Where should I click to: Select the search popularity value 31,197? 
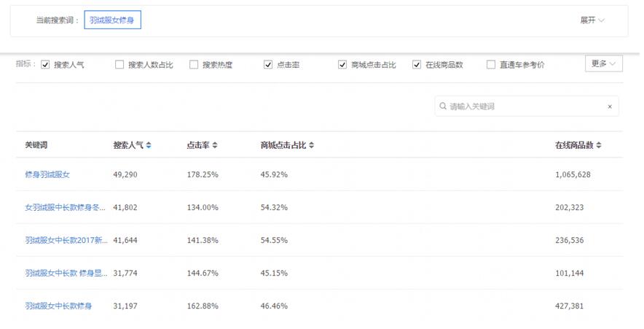pos(125,306)
